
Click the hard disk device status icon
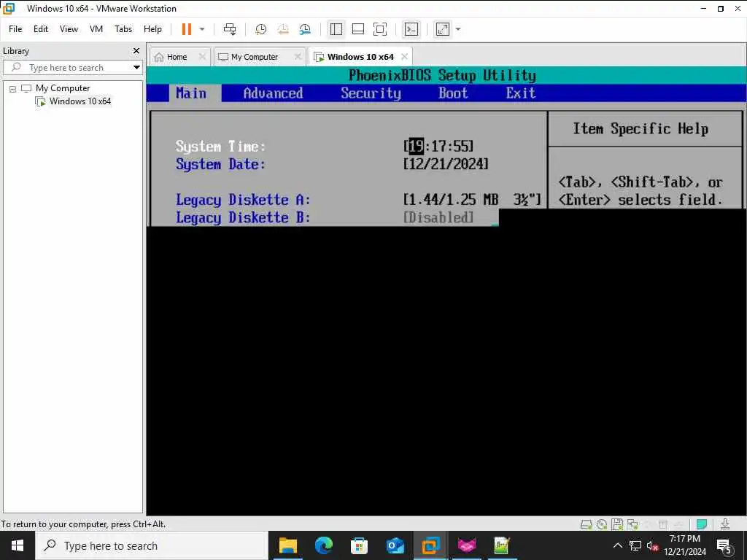586,524
